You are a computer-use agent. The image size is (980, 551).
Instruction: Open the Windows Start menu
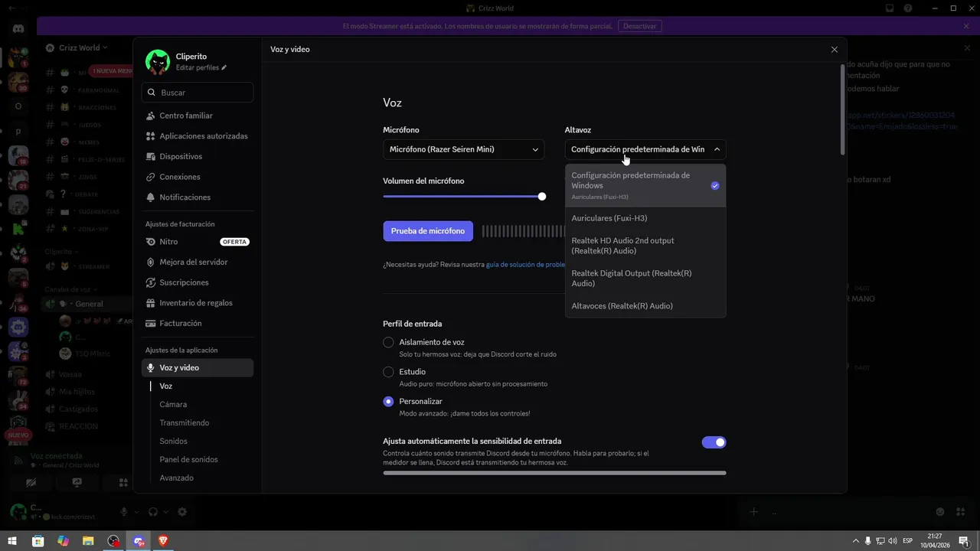[12, 541]
